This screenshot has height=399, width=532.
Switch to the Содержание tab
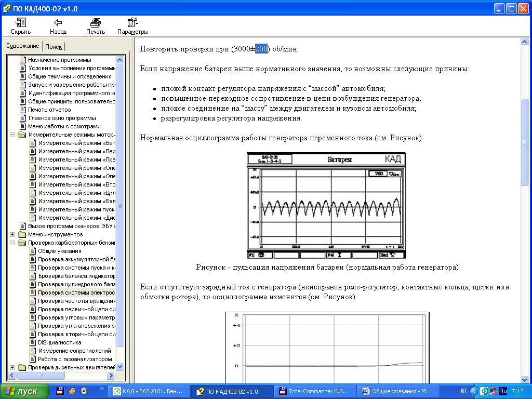pyautogui.click(x=23, y=46)
